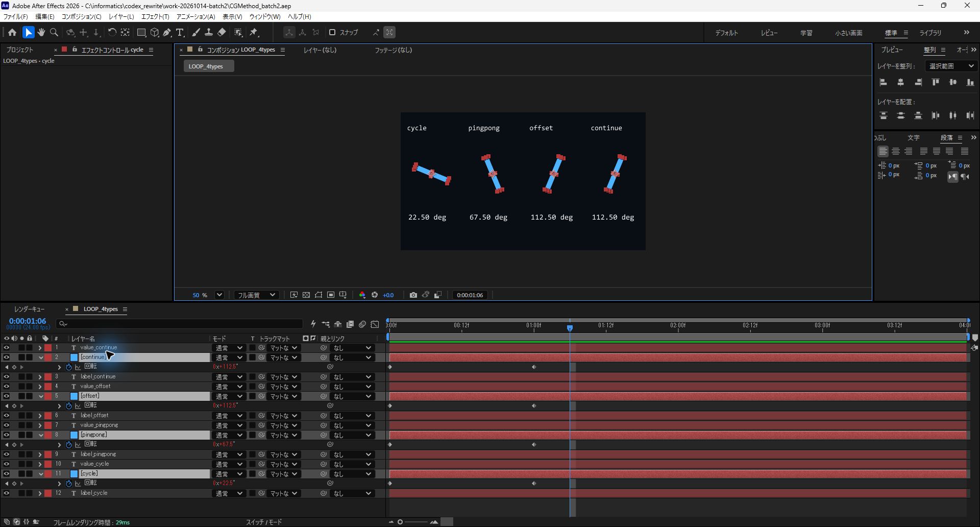This screenshot has width=980, height=527.
Task: Select the Clone Stamp tool
Action: click(x=209, y=32)
